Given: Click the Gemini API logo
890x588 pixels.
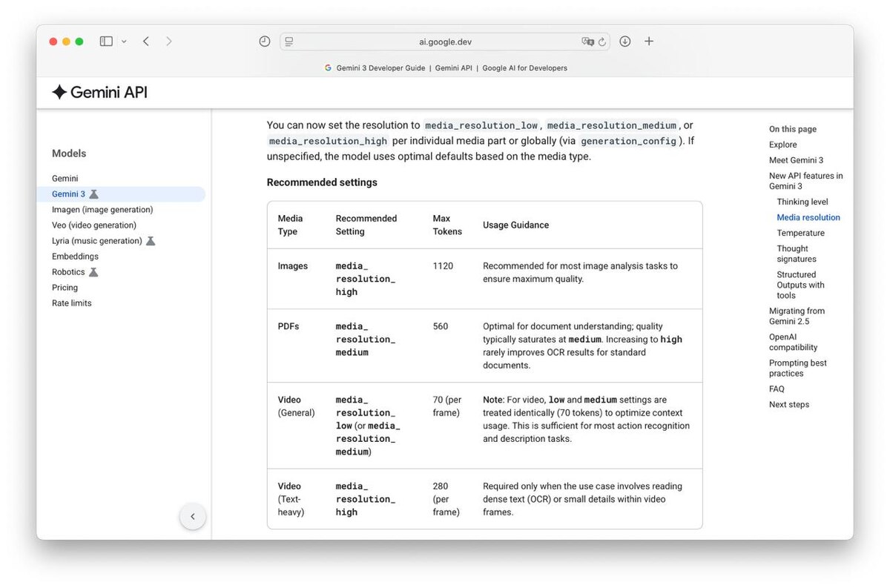Looking at the screenshot, I should point(99,92).
